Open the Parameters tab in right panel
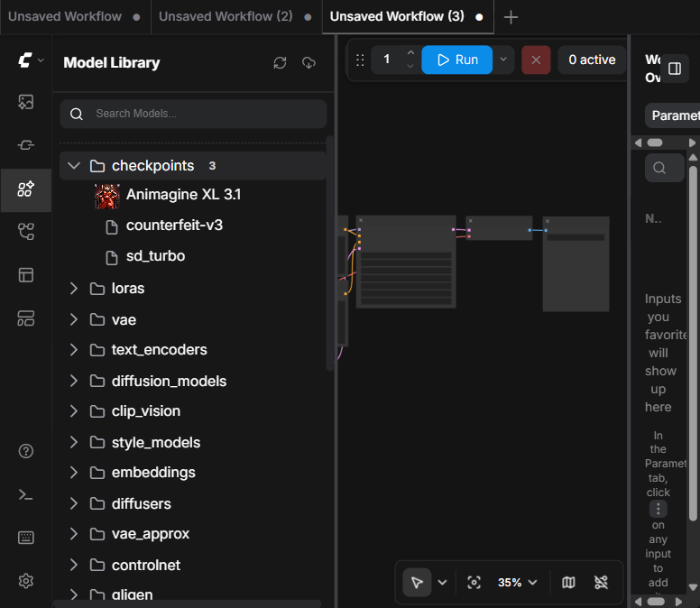The width and height of the screenshot is (700, 608). pos(673,115)
